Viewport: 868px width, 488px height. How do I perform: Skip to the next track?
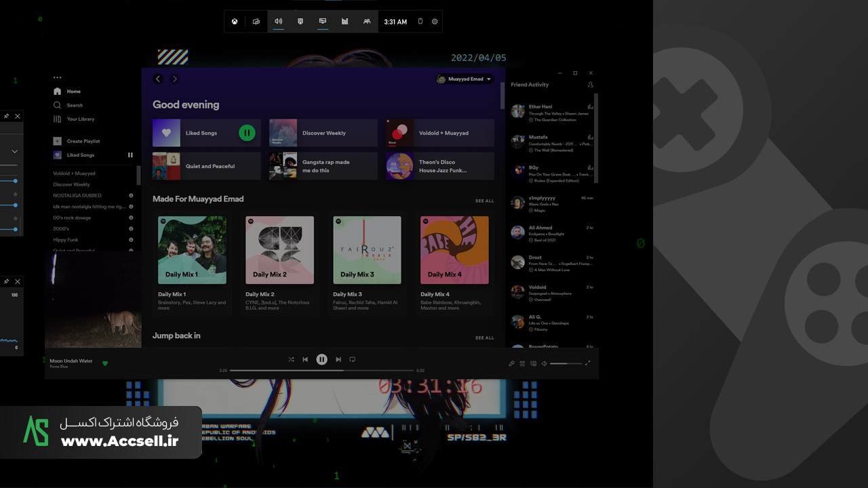click(x=338, y=359)
